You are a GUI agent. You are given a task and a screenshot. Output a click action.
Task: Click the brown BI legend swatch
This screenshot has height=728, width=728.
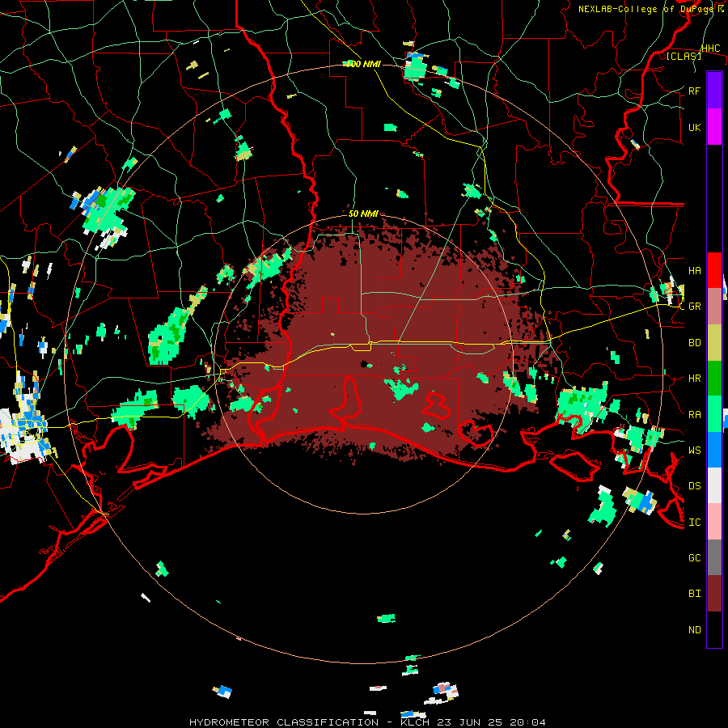[714, 594]
